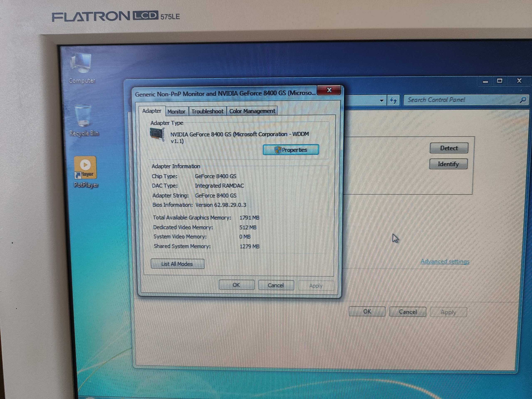Click the Search Control Panel field
This screenshot has width=532, height=399.
(x=457, y=100)
